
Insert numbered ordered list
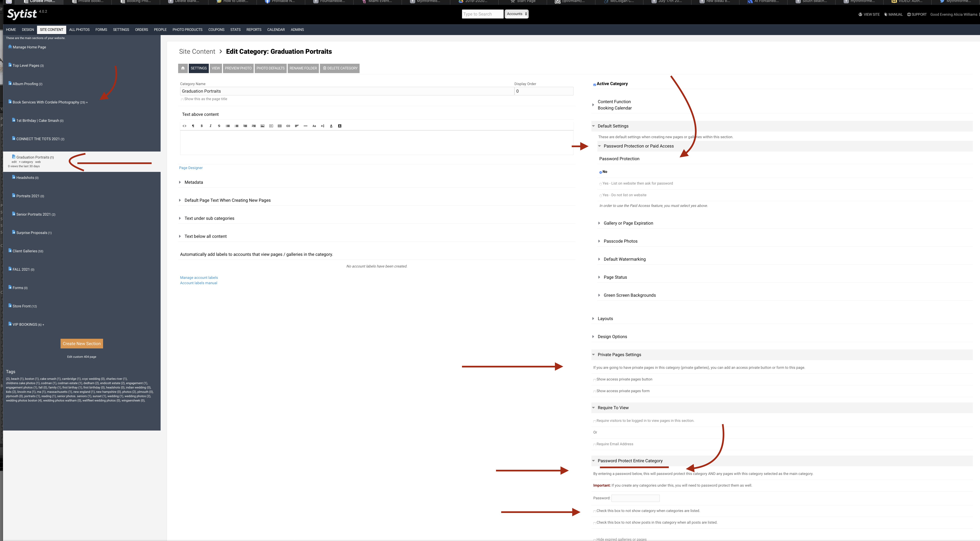237,126
